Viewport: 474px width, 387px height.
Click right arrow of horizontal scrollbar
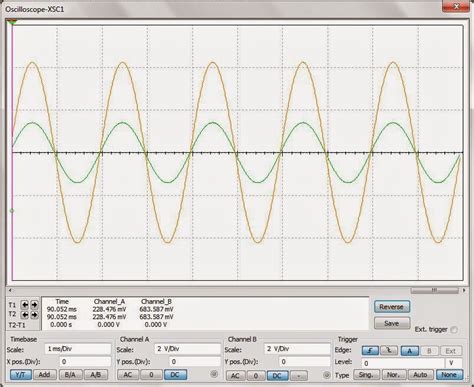point(464,290)
